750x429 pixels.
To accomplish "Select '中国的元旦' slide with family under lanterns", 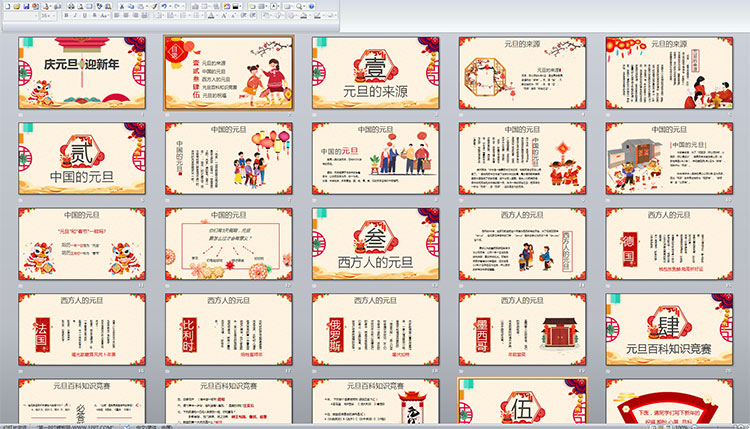I will tap(229, 158).
